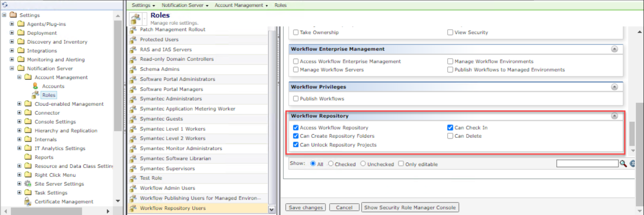Image resolution: width=644 pixels, height=215 pixels.
Task: Enable the Can Delete checkbox
Action: [450, 136]
